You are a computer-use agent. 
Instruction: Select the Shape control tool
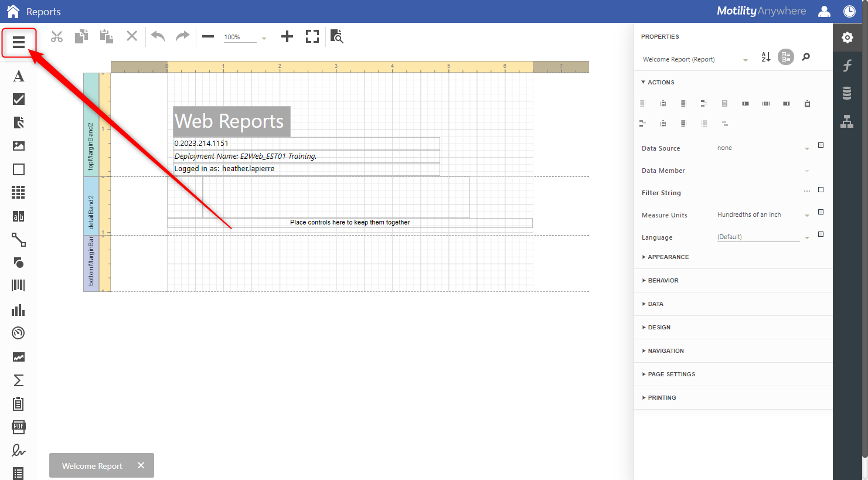point(19,263)
